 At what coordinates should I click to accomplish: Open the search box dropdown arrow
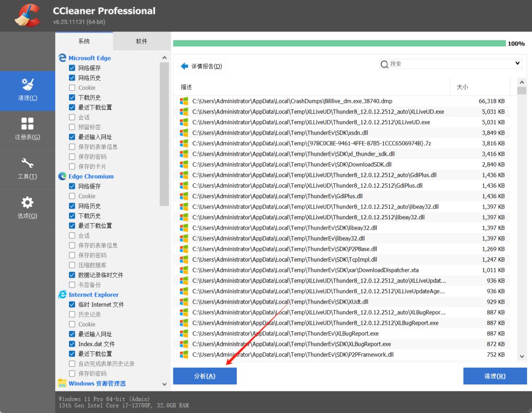pos(517,63)
